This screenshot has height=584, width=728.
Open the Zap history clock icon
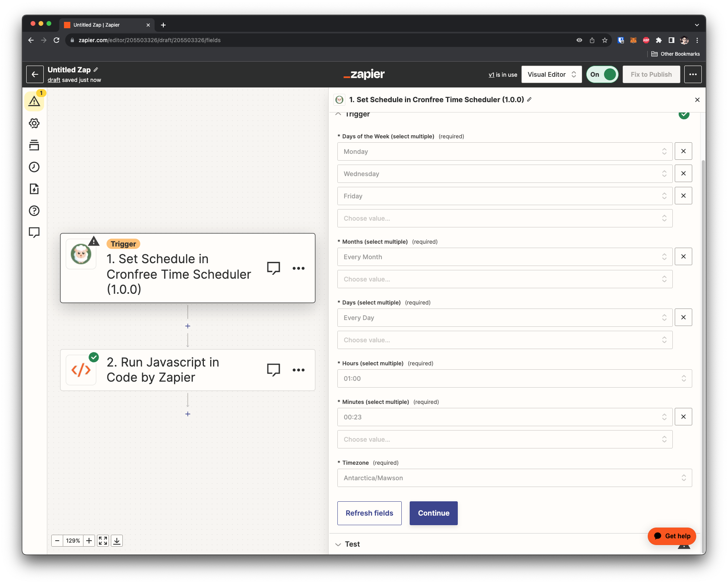34,167
